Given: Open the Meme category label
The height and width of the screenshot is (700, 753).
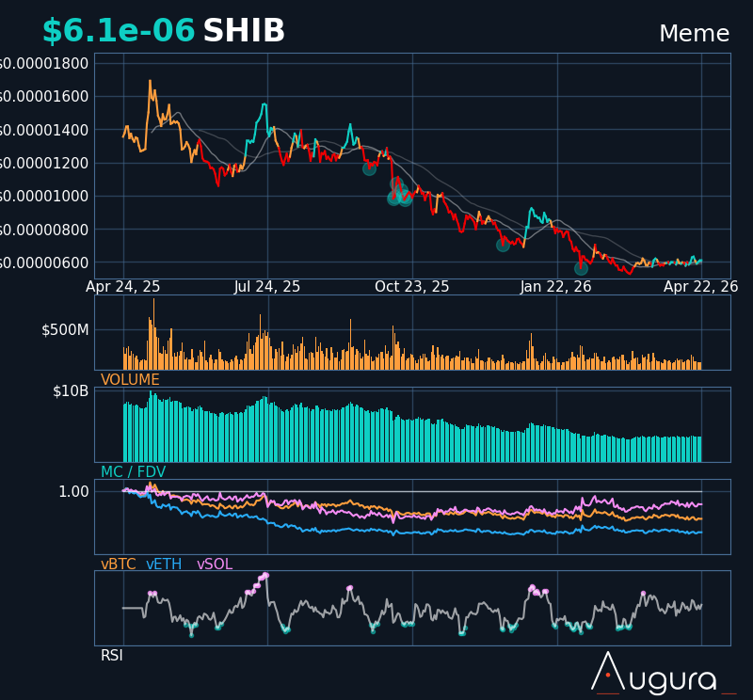Looking at the screenshot, I should click(694, 35).
